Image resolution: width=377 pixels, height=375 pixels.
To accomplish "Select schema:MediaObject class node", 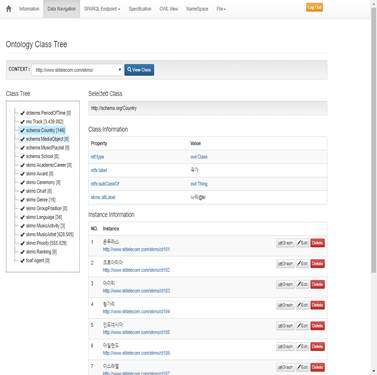I will [47, 139].
